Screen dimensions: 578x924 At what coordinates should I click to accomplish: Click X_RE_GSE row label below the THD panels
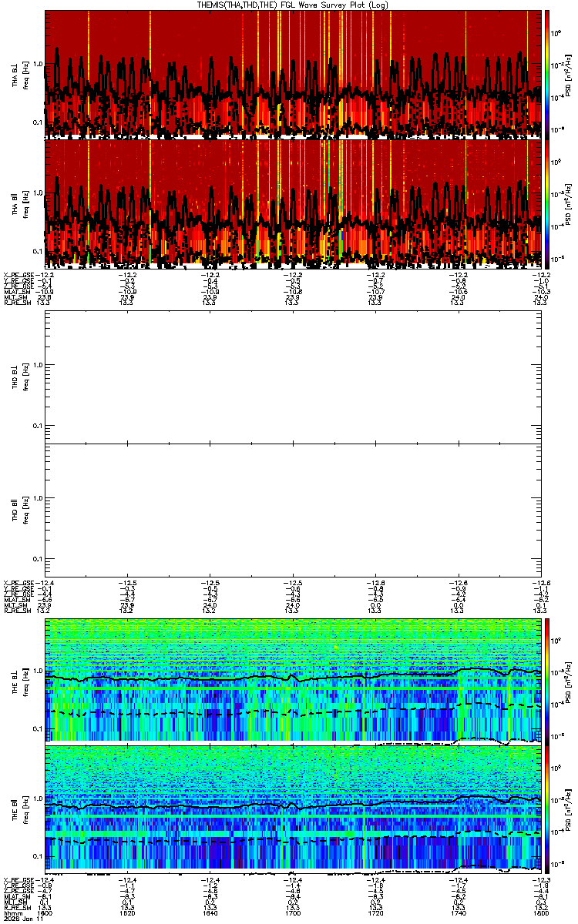(x=21, y=582)
